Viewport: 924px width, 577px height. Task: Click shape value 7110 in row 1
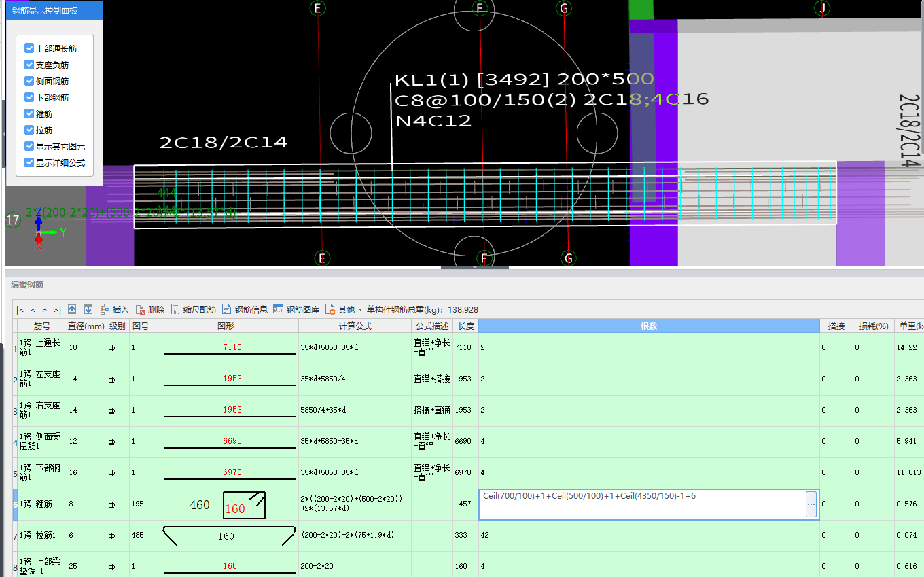[x=232, y=347]
